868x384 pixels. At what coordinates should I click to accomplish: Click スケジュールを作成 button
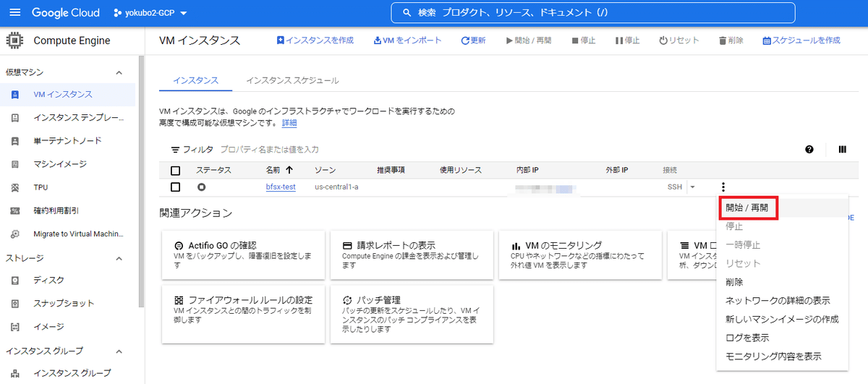801,40
